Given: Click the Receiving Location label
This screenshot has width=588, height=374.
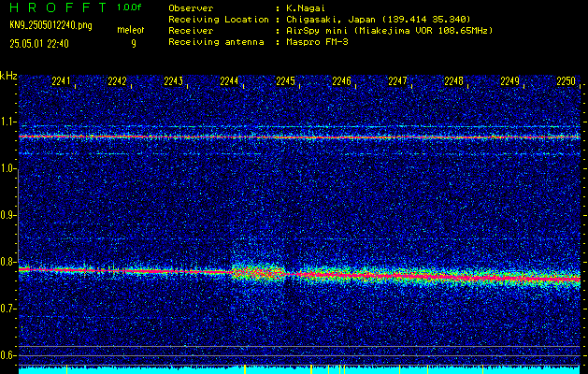Looking at the screenshot, I should point(219,19).
